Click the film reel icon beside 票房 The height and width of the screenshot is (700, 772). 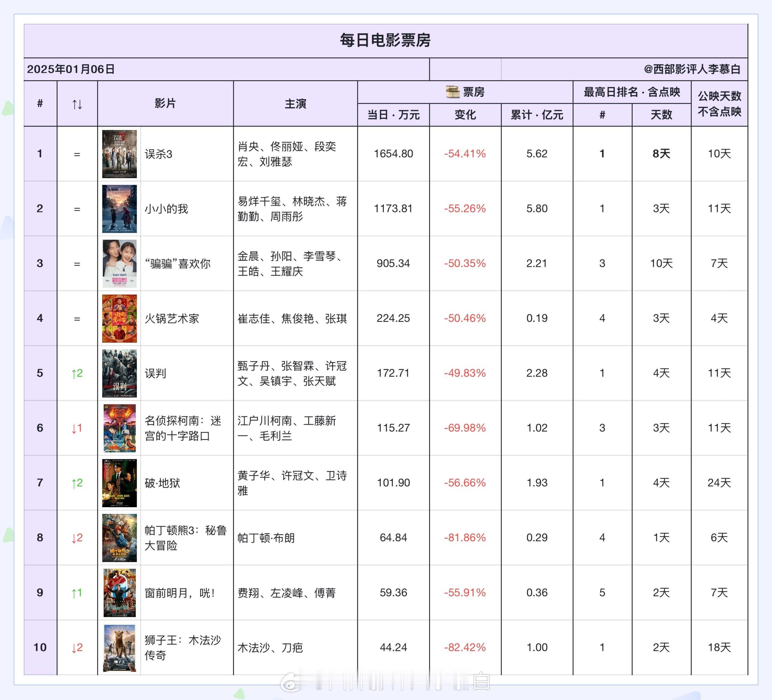(453, 92)
